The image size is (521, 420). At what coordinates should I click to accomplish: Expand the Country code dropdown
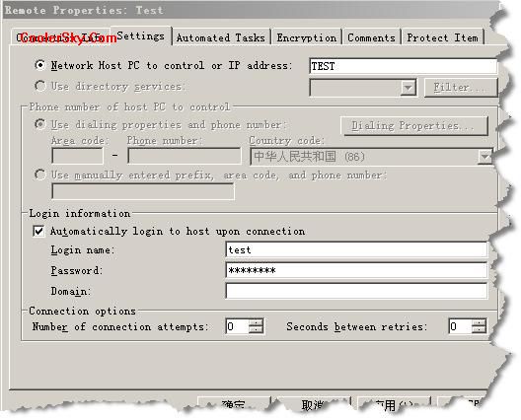pyautogui.click(x=484, y=157)
